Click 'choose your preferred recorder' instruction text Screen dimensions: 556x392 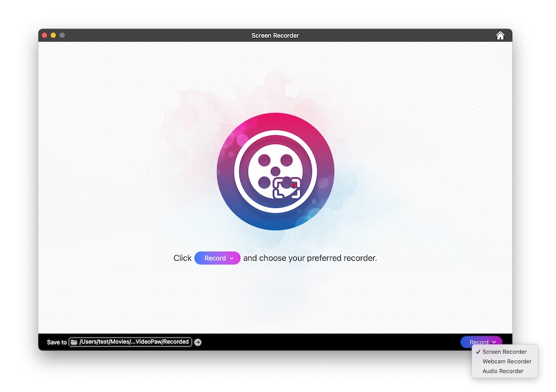(310, 259)
